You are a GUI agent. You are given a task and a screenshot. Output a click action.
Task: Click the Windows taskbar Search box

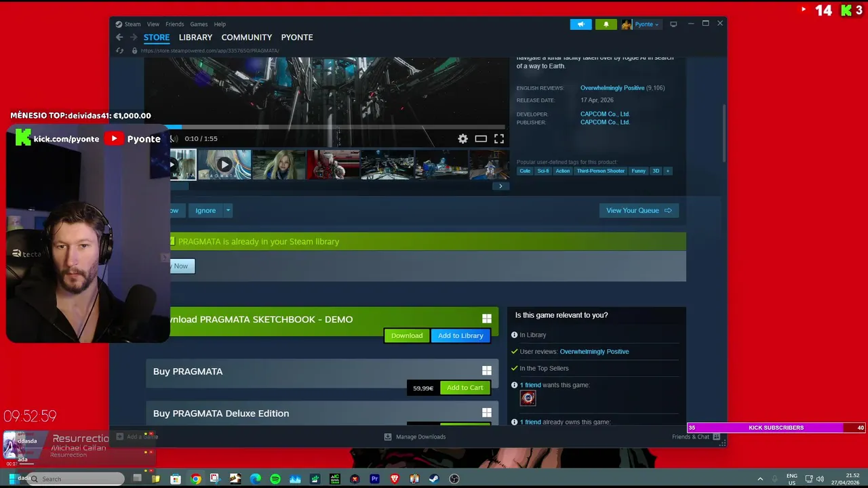(76, 479)
